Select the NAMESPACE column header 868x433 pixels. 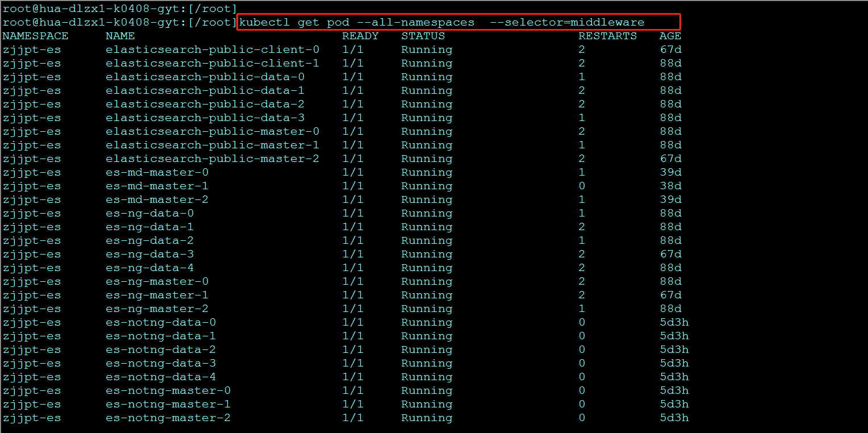35,36
